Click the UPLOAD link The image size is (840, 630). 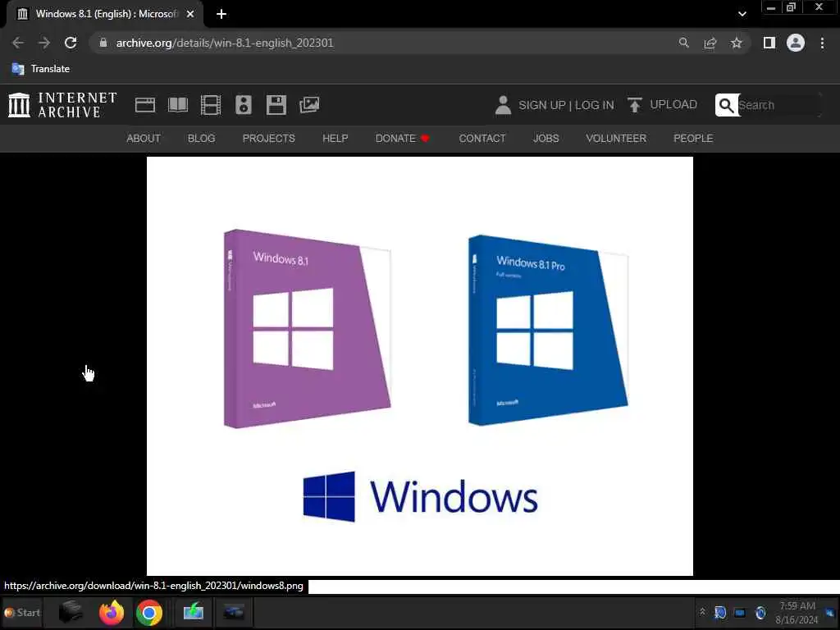(x=663, y=104)
